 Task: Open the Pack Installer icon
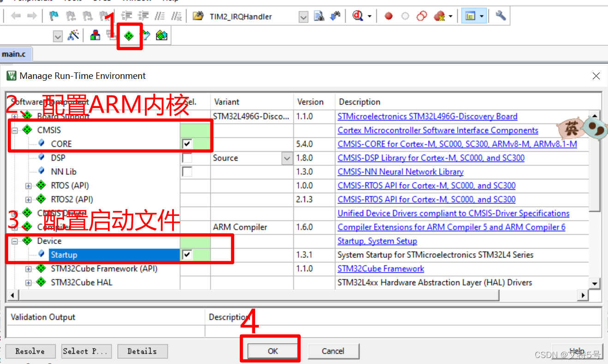tap(161, 35)
